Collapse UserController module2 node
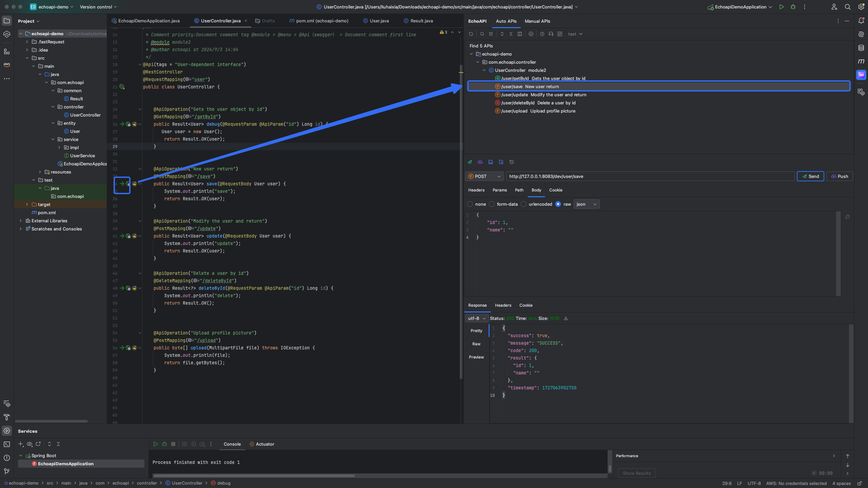The height and width of the screenshot is (488, 868). (484, 70)
